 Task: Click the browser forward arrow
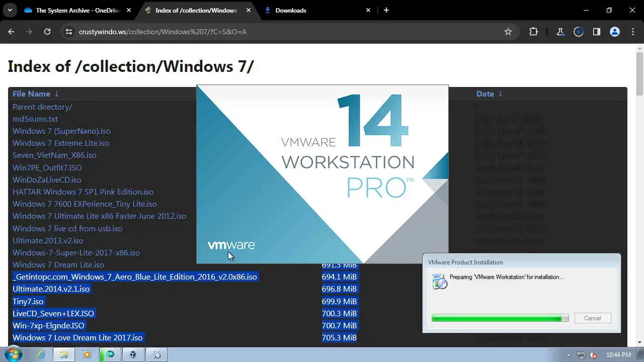tap(29, 32)
